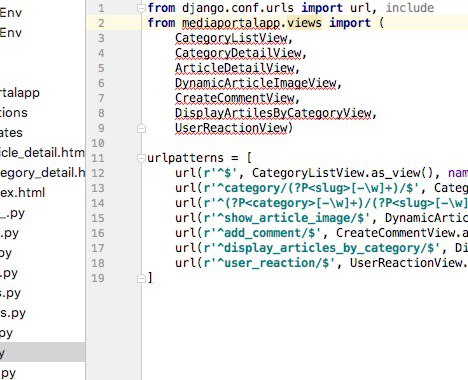Click the fold end marker beside the closing bracket on line 19
The height and width of the screenshot is (380, 468).
pos(141,278)
